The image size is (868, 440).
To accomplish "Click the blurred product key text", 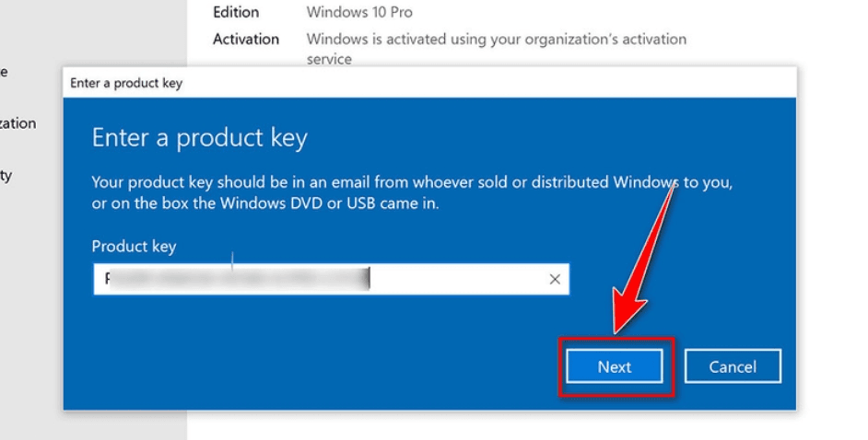I will click(238, 279).
